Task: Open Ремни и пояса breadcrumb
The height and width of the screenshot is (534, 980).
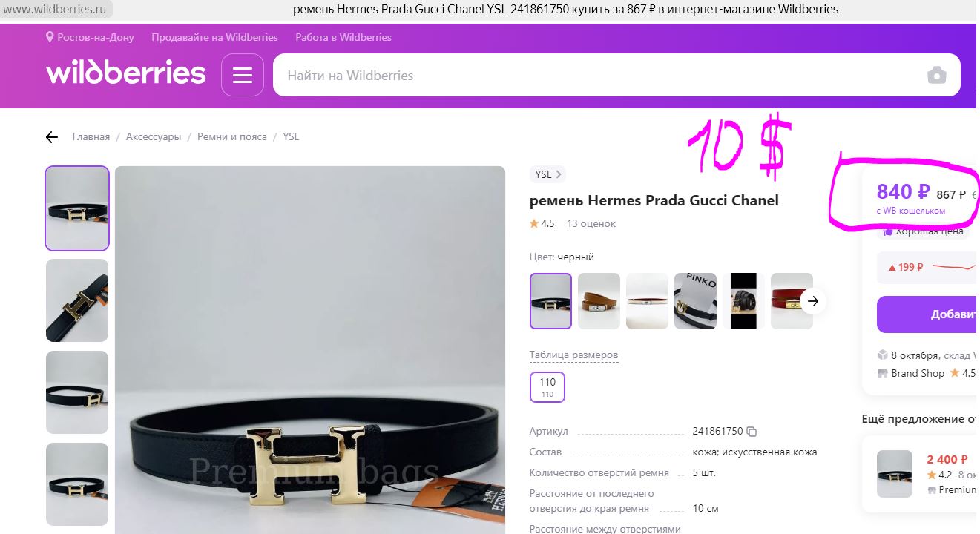Action: [x=232, y=137]
